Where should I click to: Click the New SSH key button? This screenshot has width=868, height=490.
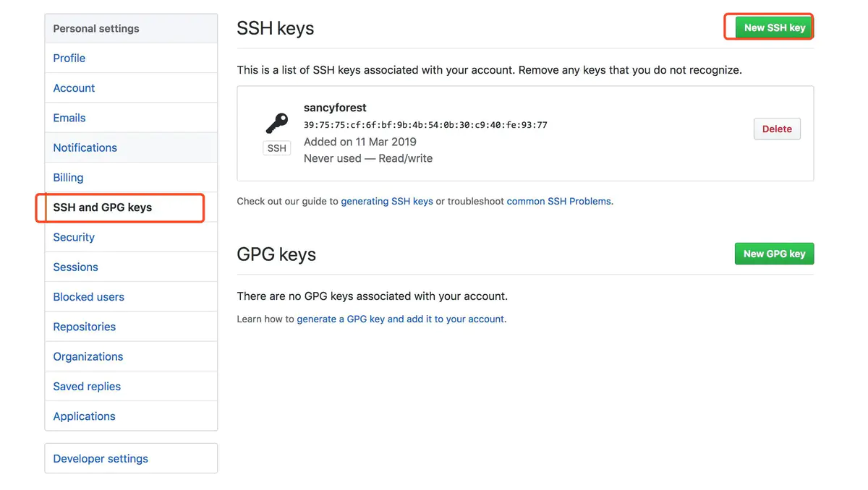coord(774,27)
